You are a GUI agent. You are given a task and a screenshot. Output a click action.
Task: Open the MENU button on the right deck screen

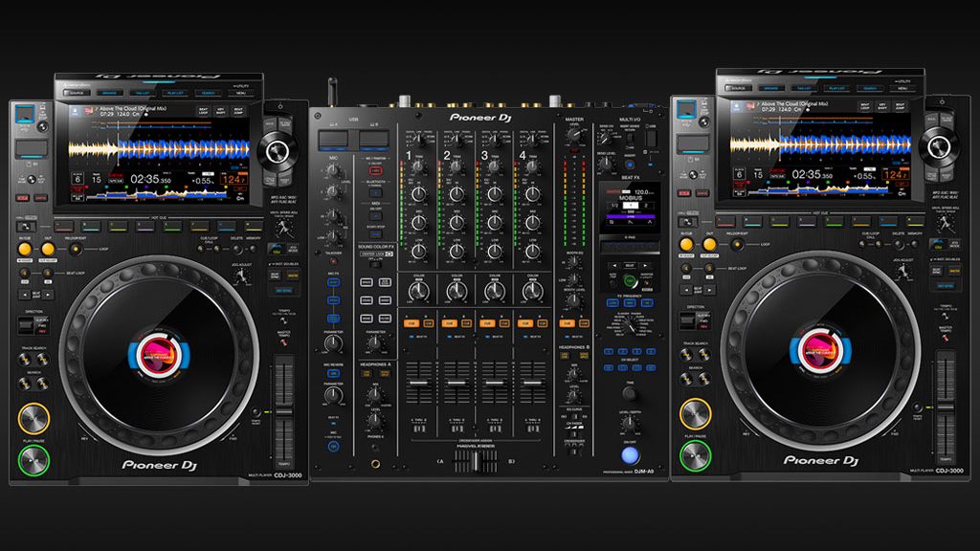point(902,87)
